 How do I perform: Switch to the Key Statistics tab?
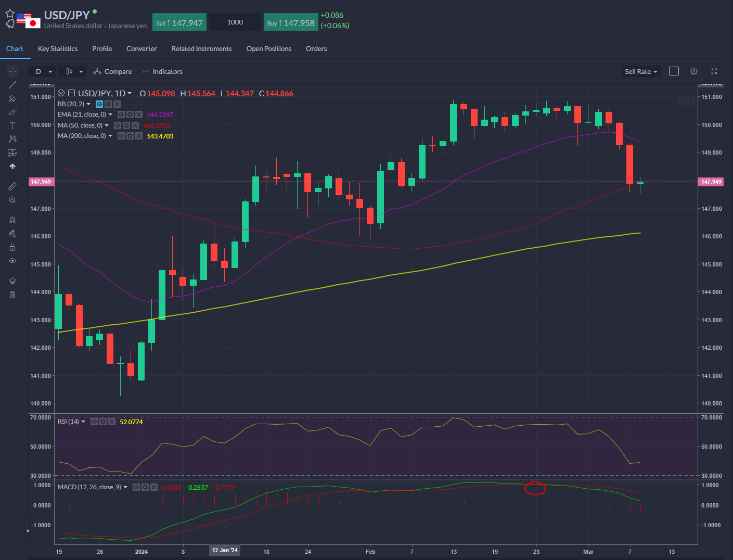point(57,48)
